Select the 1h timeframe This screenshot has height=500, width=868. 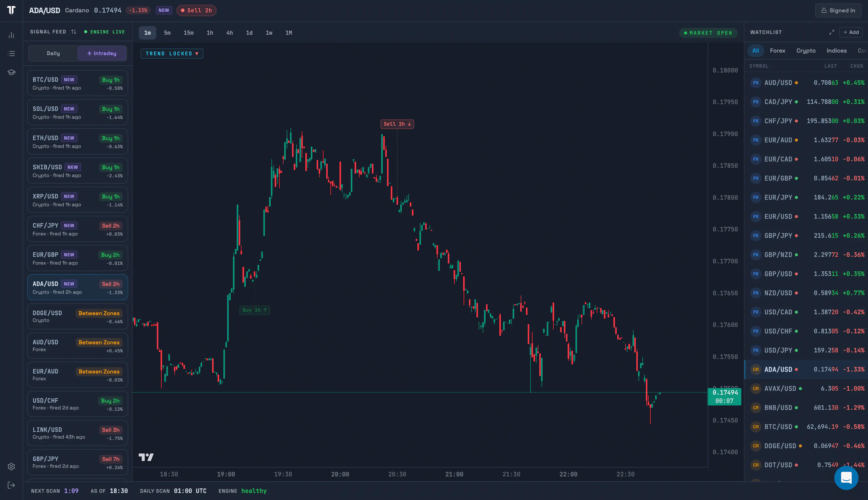[x=210, y=33]
